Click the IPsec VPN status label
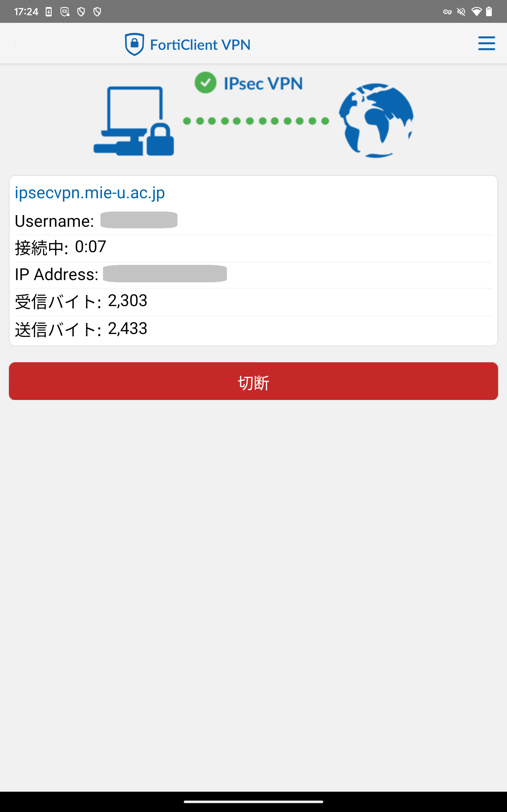507x812 pixels. [263, 83]
